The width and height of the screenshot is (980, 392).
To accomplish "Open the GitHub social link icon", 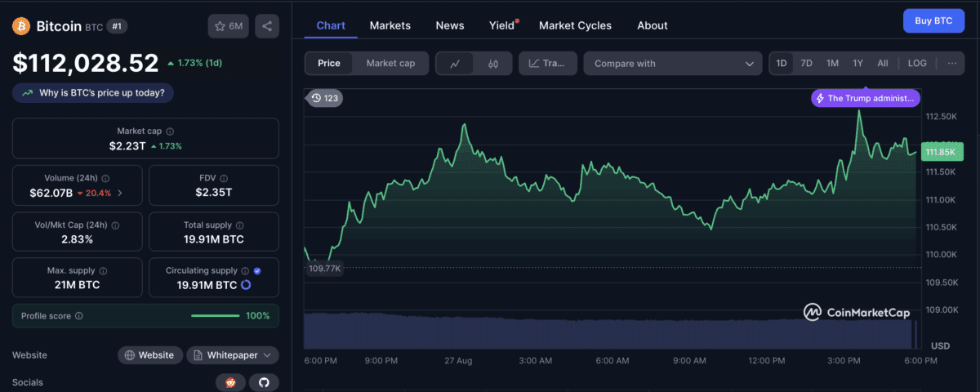I will (264, 382).
